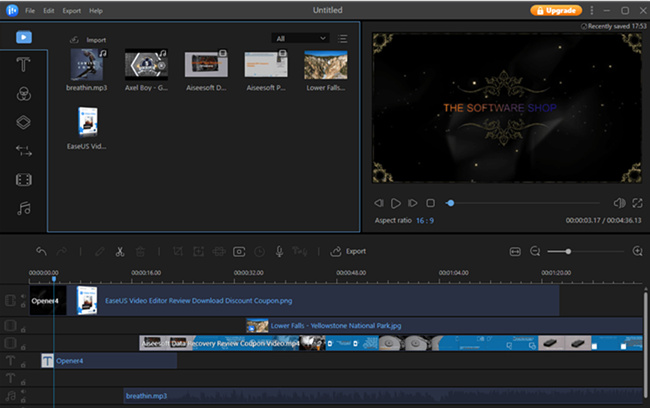
Task: Play the preview video
Action: coord(396,203)
